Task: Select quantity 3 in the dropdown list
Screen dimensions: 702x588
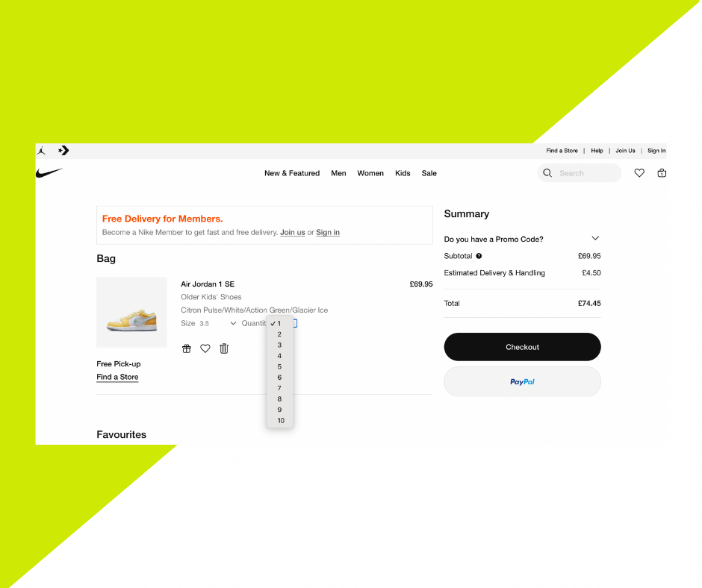Action: pyautogui.click(x=279, y=345)
